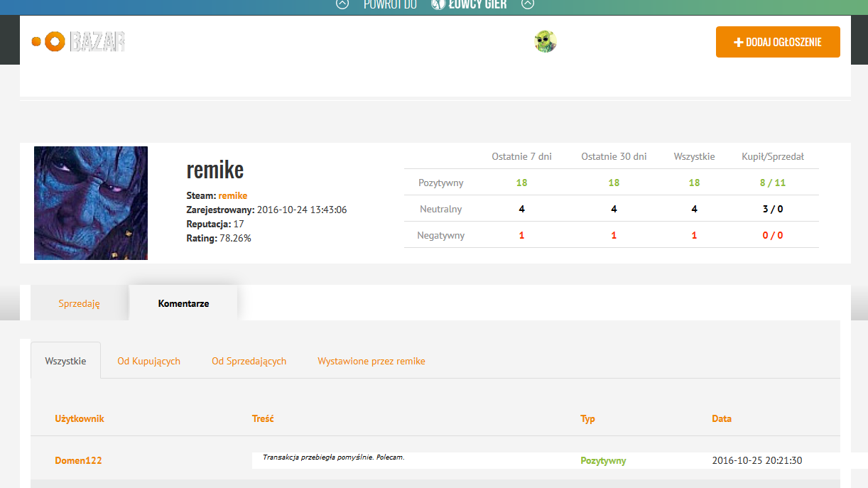The image size is (868, 488).
Task: Filter comments 'Od Sprzedających'
Action: coord(249,361)
